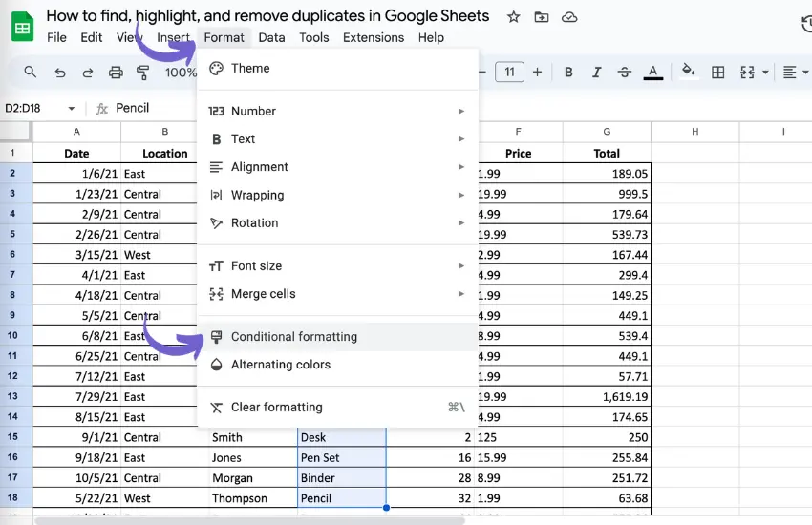Click cell containing 1,619.19
The height and width of the screenshot is (525, 812).
coord(607,397)
